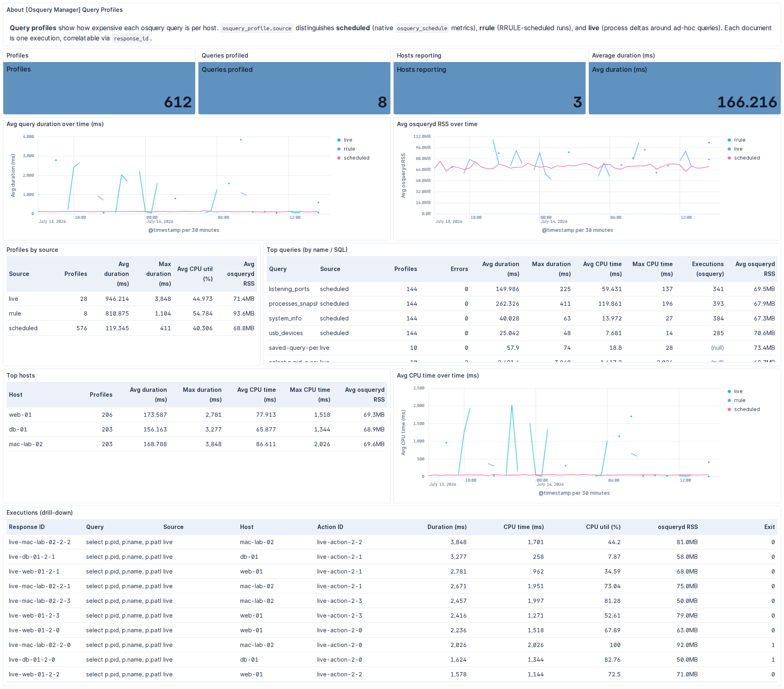Click response ID 'live-mac-lab-02-2-2'
The width and height of the screenshot is (784, 689).
click(40, 542)
